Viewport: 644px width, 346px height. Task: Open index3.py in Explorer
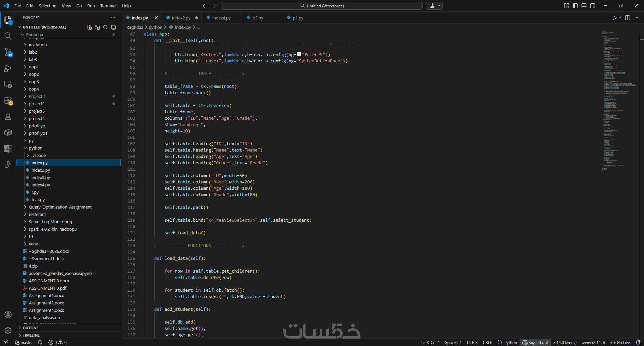(x=68, y=177)
